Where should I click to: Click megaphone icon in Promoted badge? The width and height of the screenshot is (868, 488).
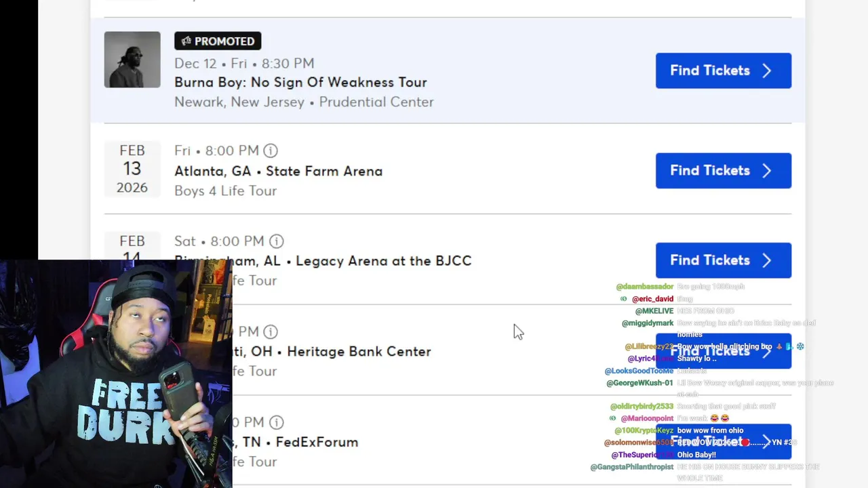point(186,41)
